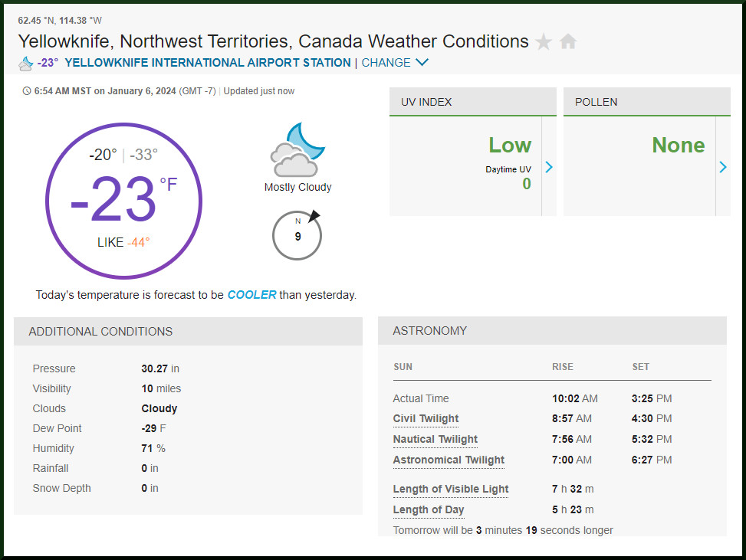Click the Civil Twilight link
This screenshot has height=560, width=746.
[x=426, y=419]
